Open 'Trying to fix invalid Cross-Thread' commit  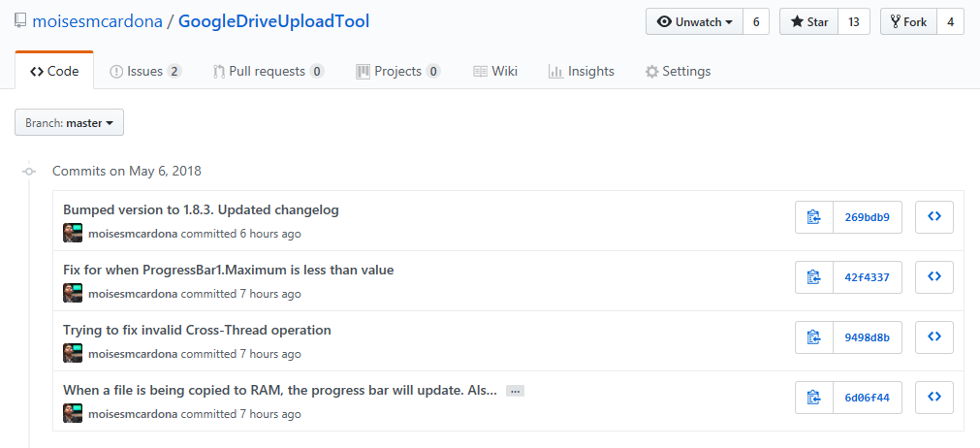pos(197,330)
